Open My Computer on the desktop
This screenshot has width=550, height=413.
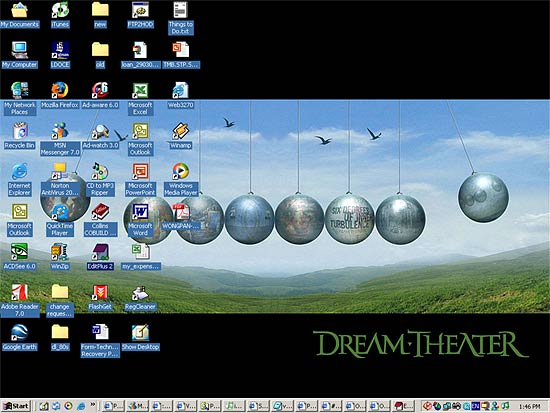(20, 55)
